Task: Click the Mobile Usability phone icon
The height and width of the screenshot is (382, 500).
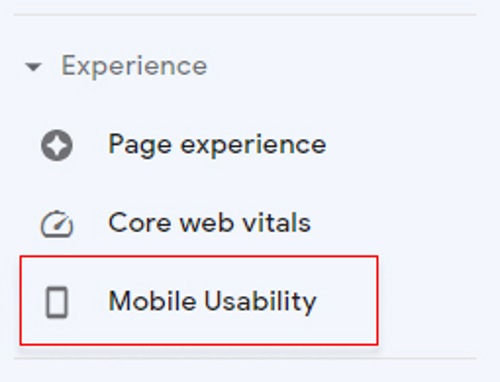Action: (x=57, y=302)
